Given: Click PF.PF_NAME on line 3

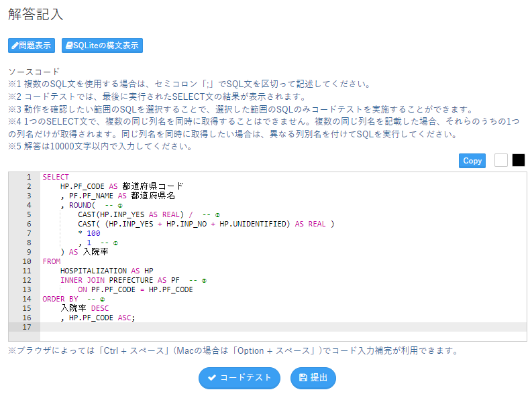Looking at the screenshot, I should 91,196.
